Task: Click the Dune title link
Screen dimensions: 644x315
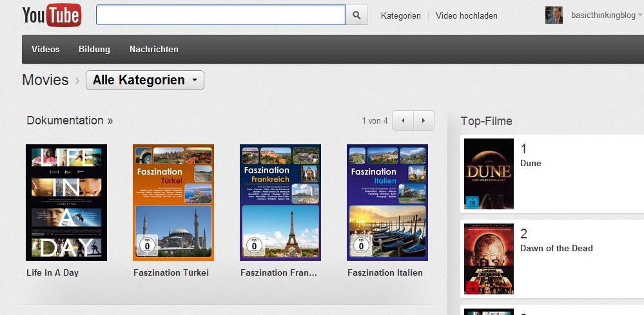Action: [x=531, y=163]
